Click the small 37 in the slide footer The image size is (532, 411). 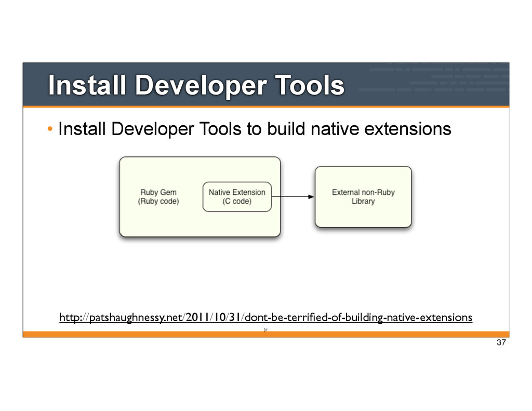tap(265, 330)
